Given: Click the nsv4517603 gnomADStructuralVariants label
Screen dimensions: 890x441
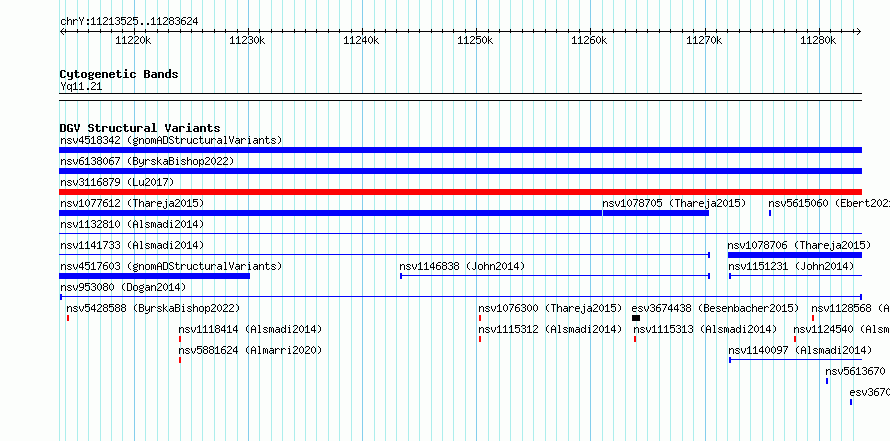Looking at the screenshot, I should click(171, 266).
